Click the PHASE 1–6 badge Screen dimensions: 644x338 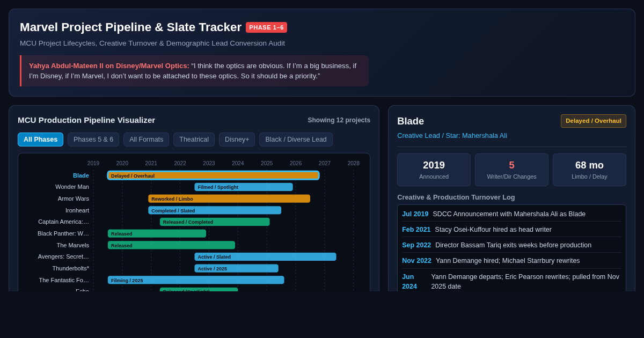pyautogui.click(x=266, y=27)
